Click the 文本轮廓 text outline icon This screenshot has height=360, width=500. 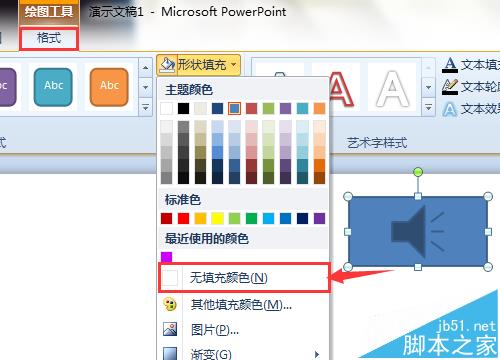point(450,87)
